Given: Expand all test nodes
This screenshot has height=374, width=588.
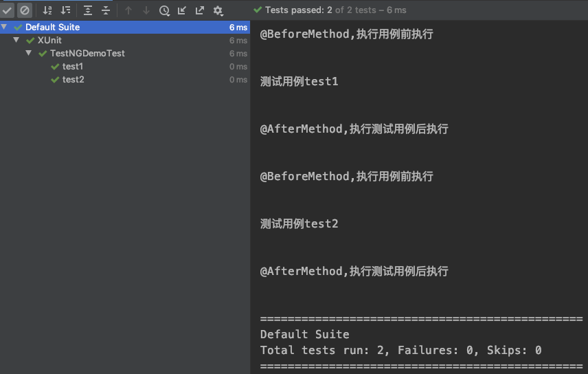Looking at the screenshot, I should pos(88,10).
